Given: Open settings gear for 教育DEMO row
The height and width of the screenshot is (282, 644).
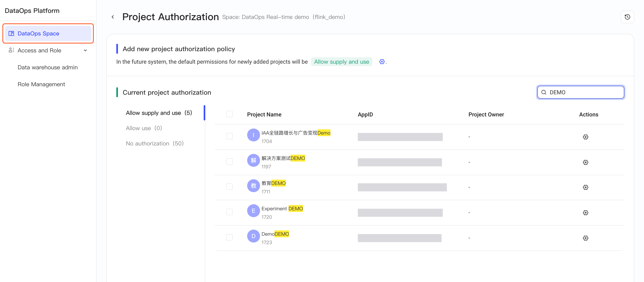Looking at the screenshot, I should [585, 187].
